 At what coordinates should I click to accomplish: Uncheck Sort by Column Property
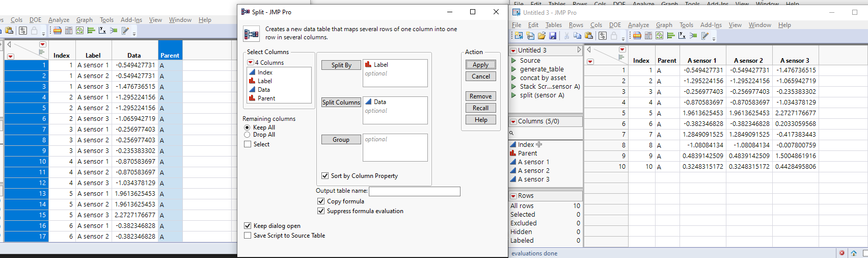[325, 176]
